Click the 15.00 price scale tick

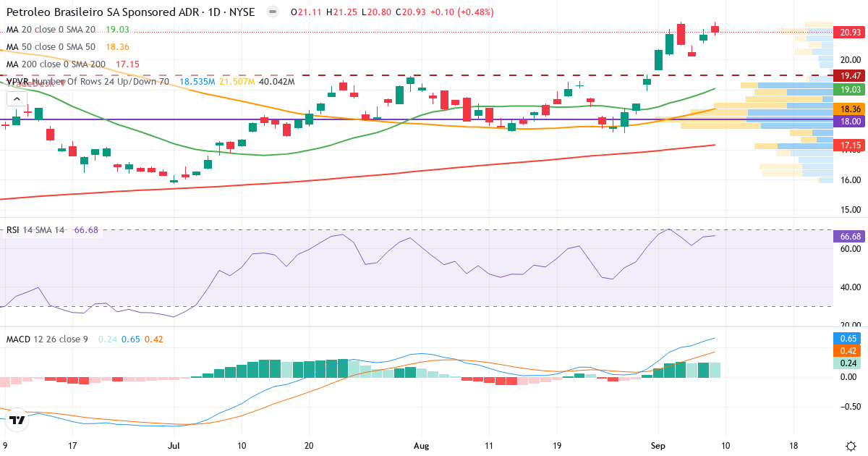pos(850,211)
